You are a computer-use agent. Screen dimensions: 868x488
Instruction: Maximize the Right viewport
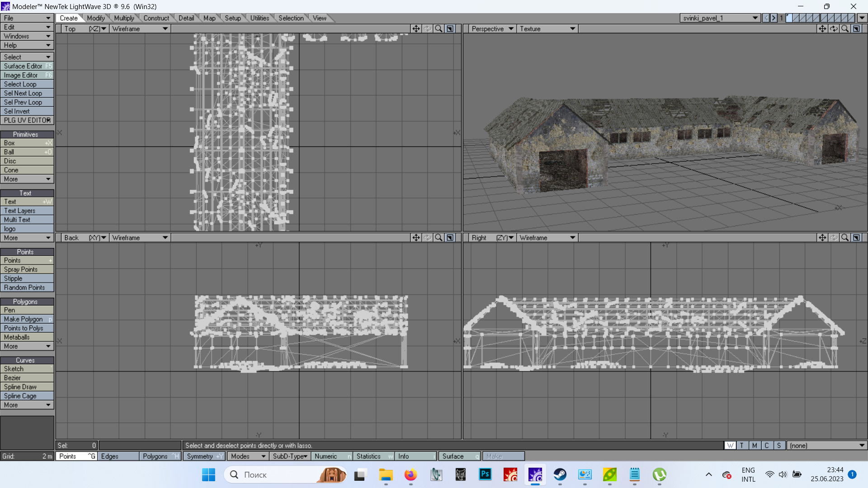pyautogui.click(x=856, y=238)
